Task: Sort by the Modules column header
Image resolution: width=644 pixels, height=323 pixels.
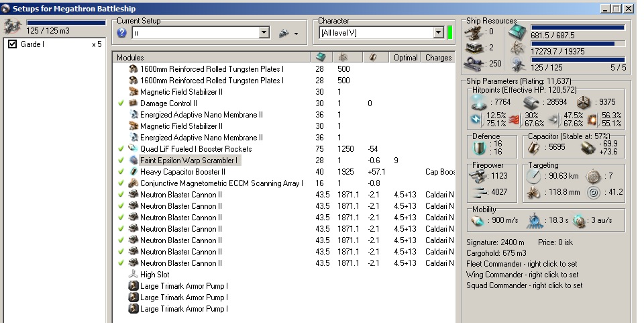Action: point(211,58)
